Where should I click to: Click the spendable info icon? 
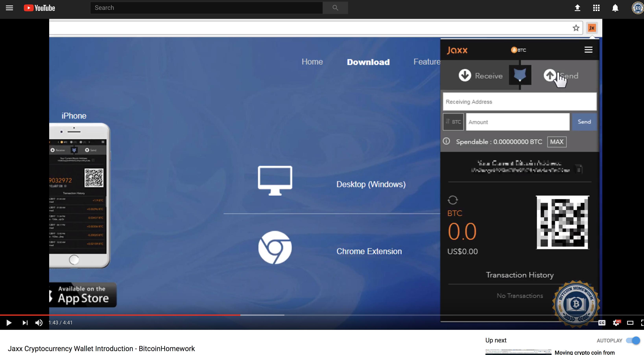446,141
